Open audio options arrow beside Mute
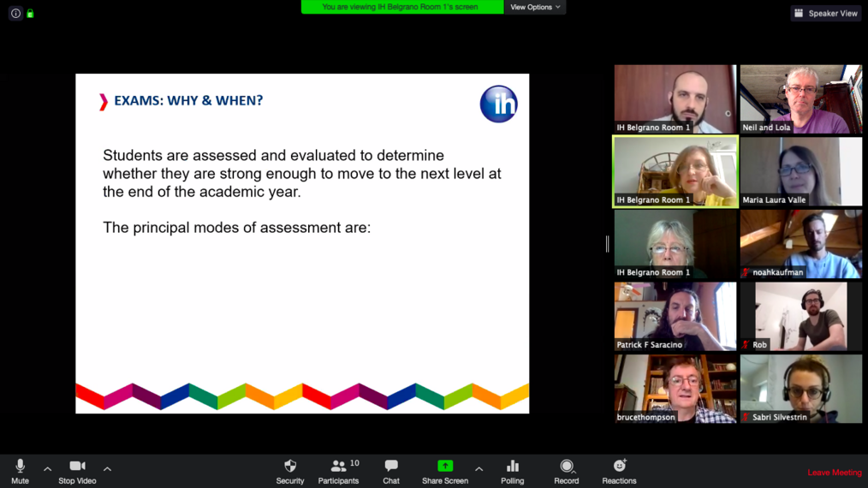868x488 pixels. tap(48, 469)
